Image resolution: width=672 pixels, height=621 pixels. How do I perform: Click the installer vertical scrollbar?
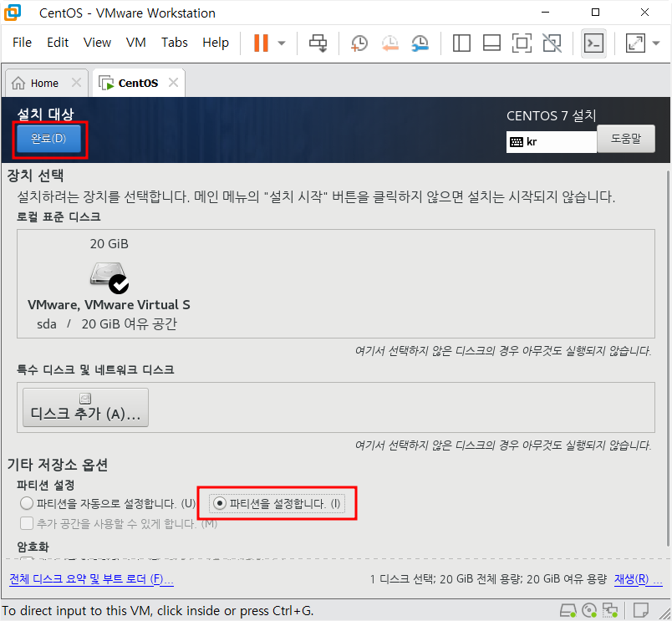coord(668,359)
